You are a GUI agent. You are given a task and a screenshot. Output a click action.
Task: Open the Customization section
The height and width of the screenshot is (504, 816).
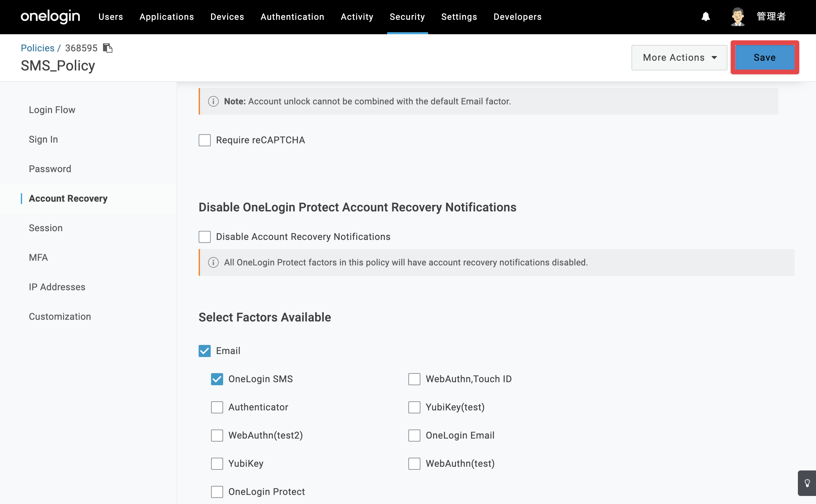pos(60,317)
